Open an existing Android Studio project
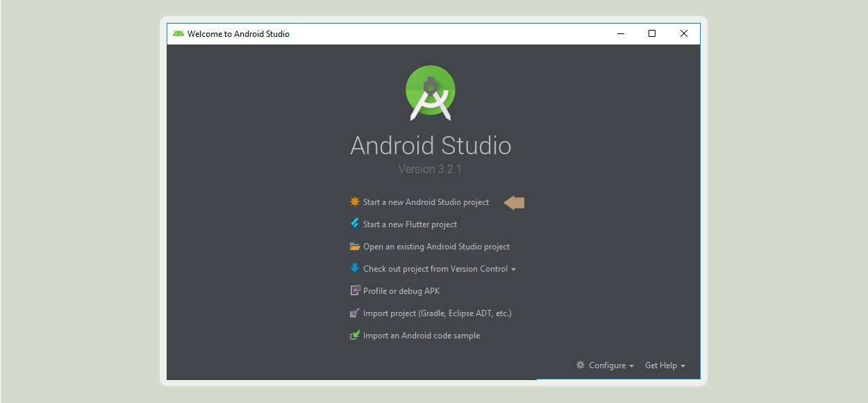Image resolution: width=868 pixels, height=403 pixels. (x=436, y=247)
